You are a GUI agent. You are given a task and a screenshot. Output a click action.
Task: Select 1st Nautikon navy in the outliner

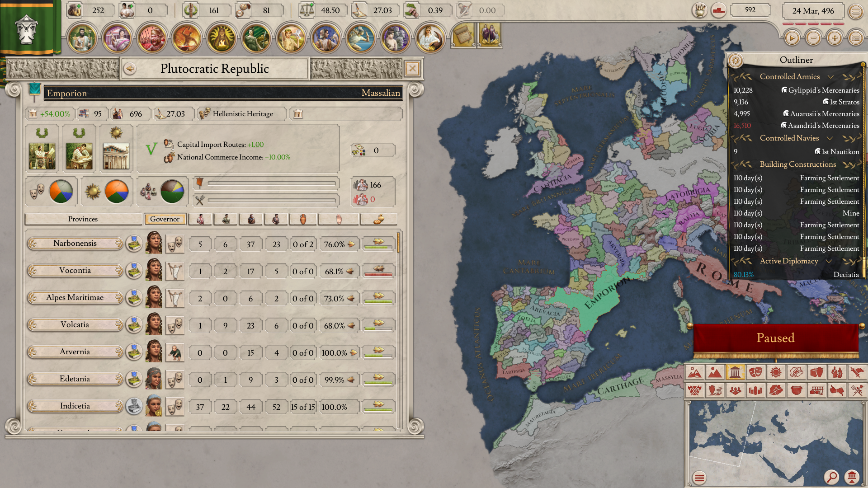pos(797,152)
